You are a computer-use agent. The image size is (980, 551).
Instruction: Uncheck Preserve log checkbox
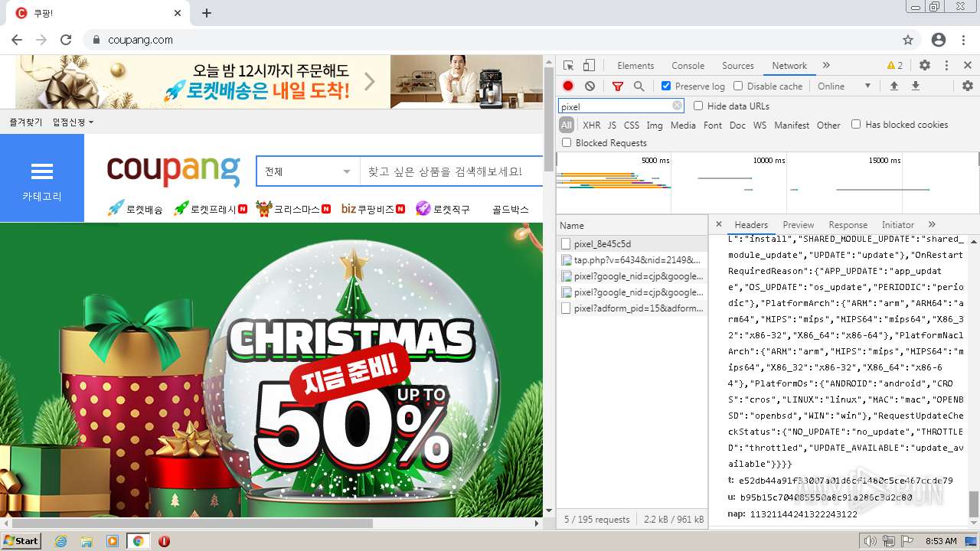coord(666,86)
